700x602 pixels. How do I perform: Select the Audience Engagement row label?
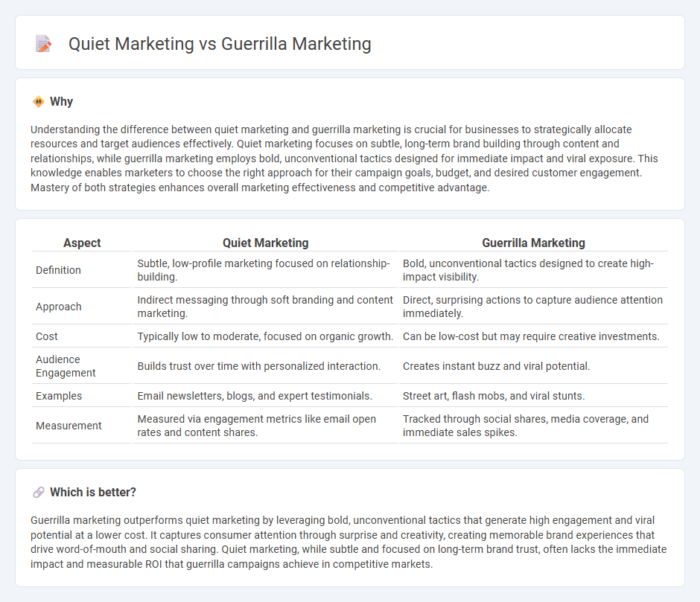66,366
